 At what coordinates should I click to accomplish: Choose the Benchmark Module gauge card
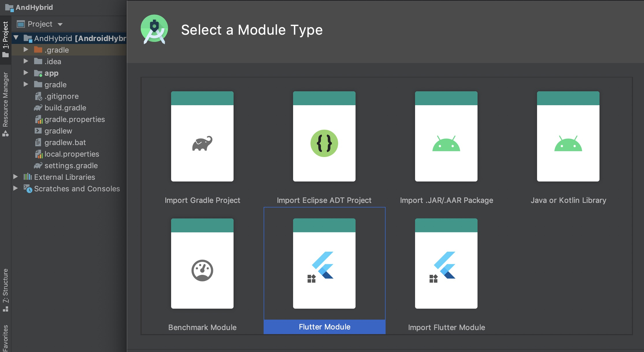(x=202, y=264)
